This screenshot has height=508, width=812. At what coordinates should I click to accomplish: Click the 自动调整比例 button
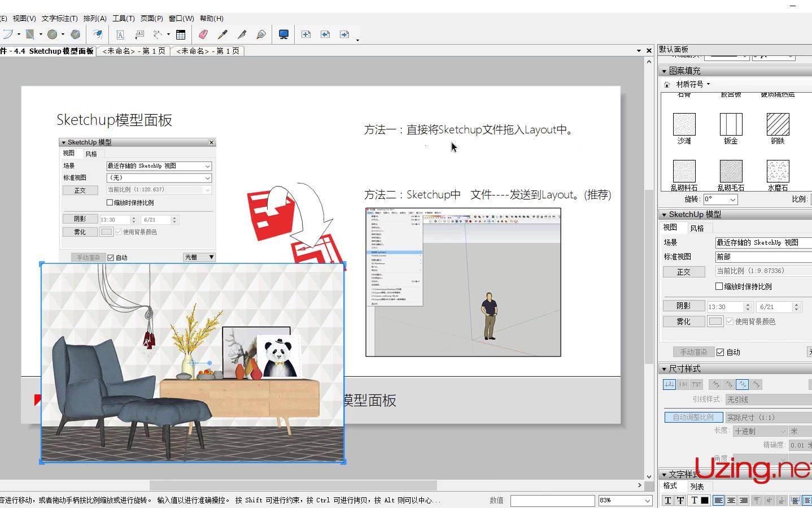click(693, 417)
